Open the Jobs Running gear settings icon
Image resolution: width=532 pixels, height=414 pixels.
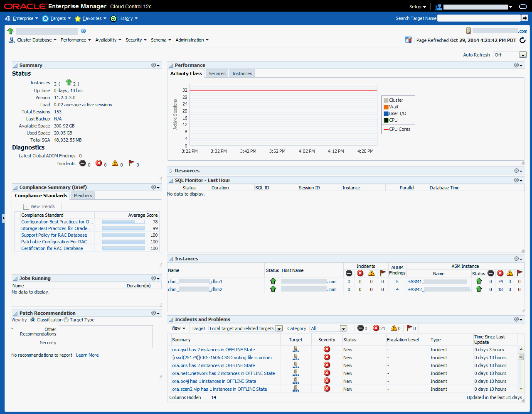[156, 278]
